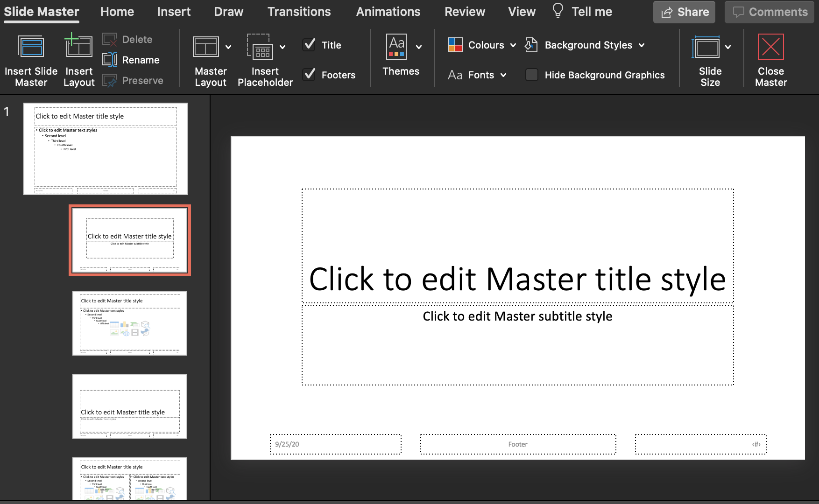819x504 pixels.
Task: Open the Master Layout icon
Action: [x=206, y=47]
